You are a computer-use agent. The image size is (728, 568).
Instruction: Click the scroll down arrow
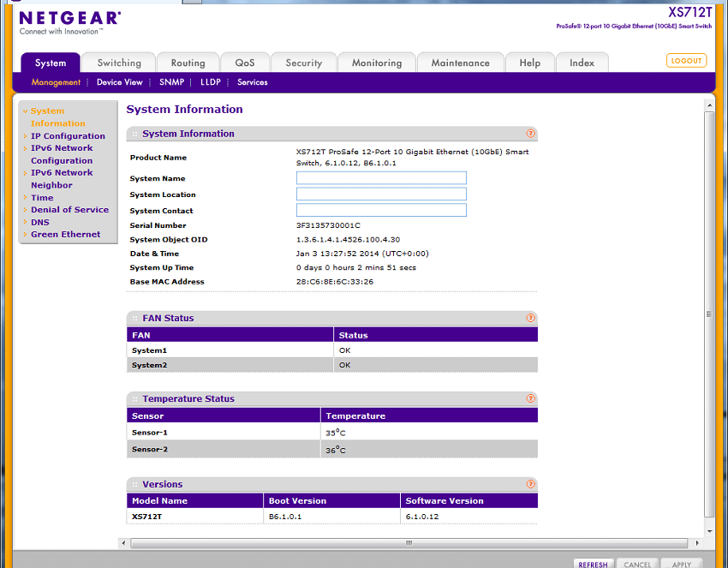(x=709, y=531)
